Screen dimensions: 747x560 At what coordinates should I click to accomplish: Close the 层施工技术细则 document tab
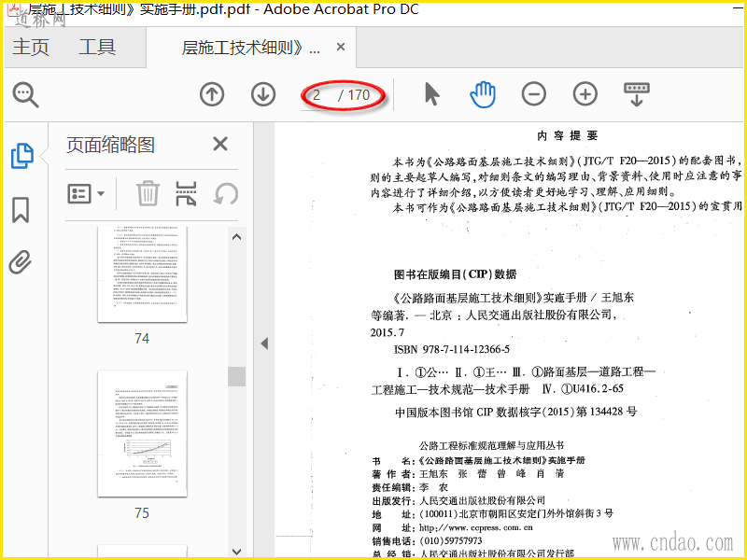coord(341,47)
